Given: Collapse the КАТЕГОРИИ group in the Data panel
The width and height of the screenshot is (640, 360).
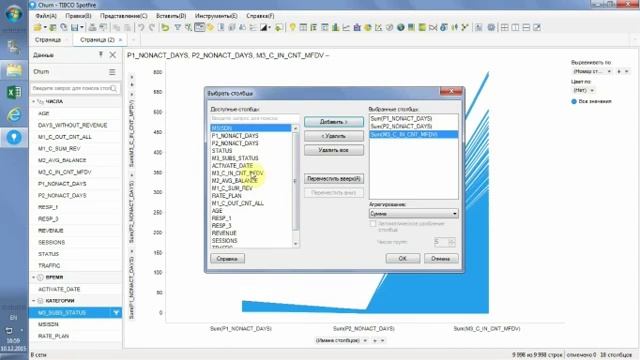Looking at the screenshot, I should [33, 301].
